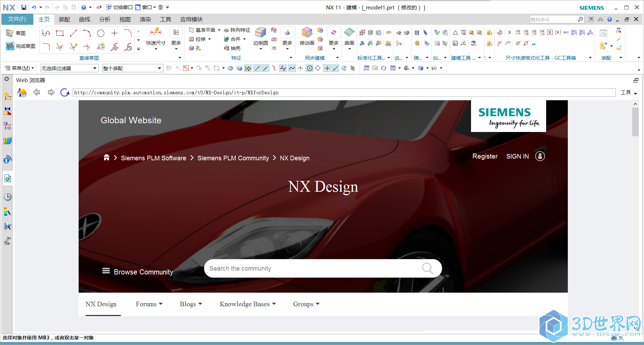Toggle the snap point highlighted icon in selection bar
The height and width of the screenshot is (345, 644).
[248, 68]
